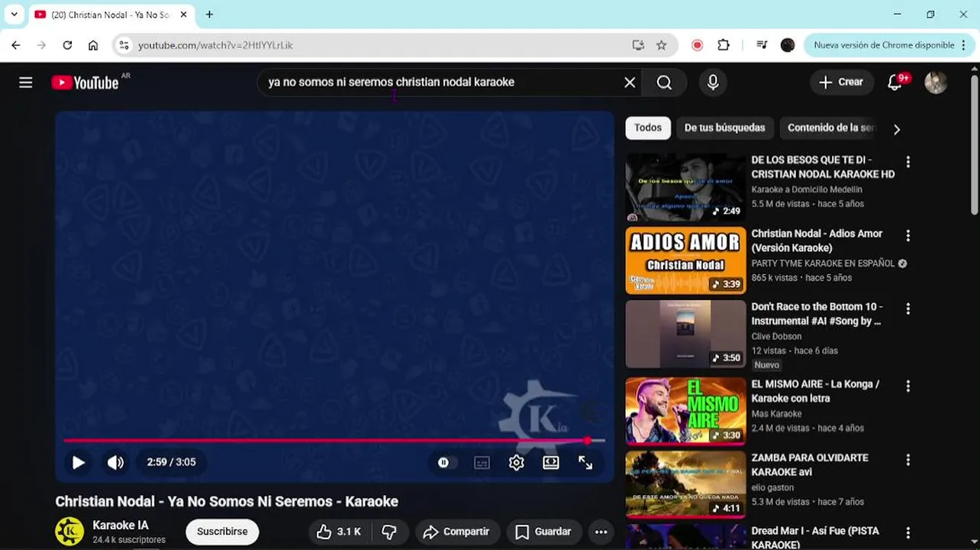Like the video with 3.1 K
980x550 pixels.
(x=339, y=532)
